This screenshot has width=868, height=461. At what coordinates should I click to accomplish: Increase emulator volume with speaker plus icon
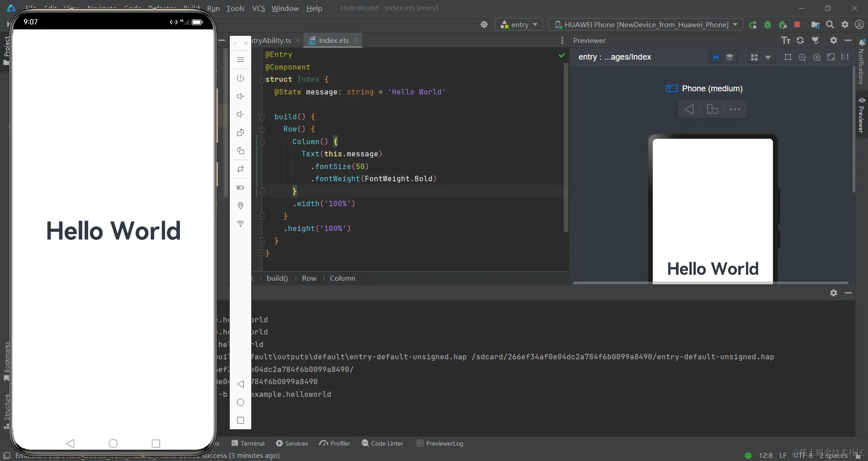(241, 96)
